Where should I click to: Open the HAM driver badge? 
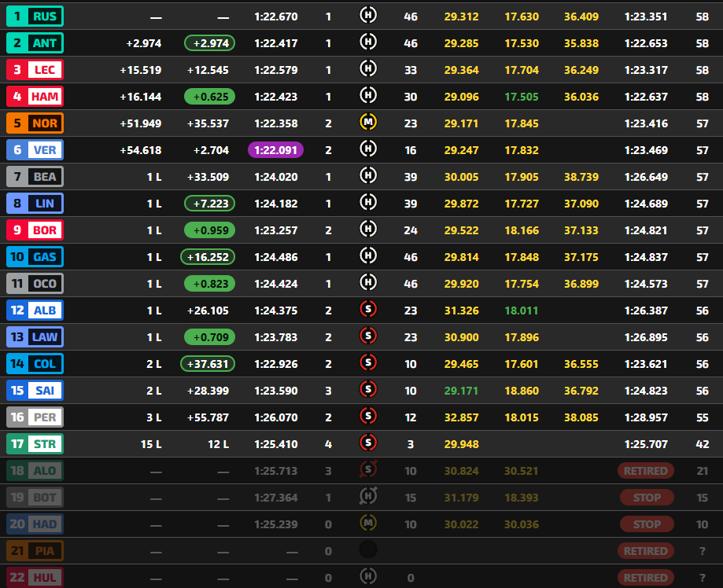coord(35,97)
